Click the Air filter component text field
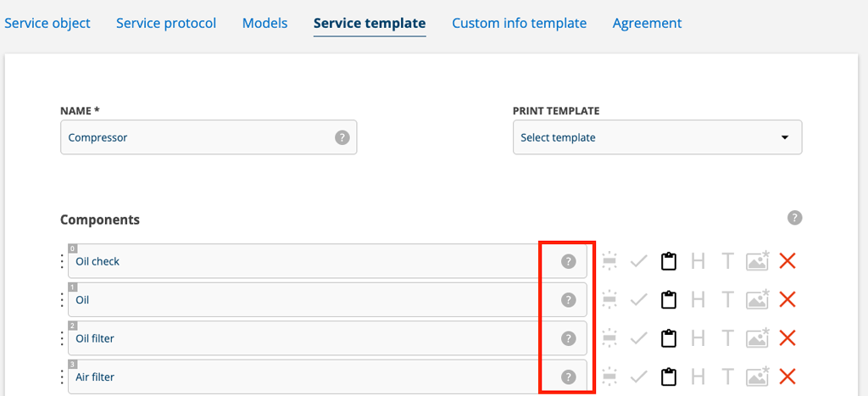This screenshot has height=396, width=868. 305,376
